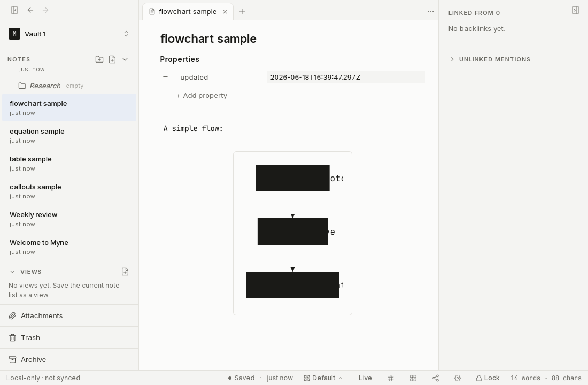Viewport: 588px width, 385px height.
Task: Save current list as new view icon
Action: (x=125, y=272)
